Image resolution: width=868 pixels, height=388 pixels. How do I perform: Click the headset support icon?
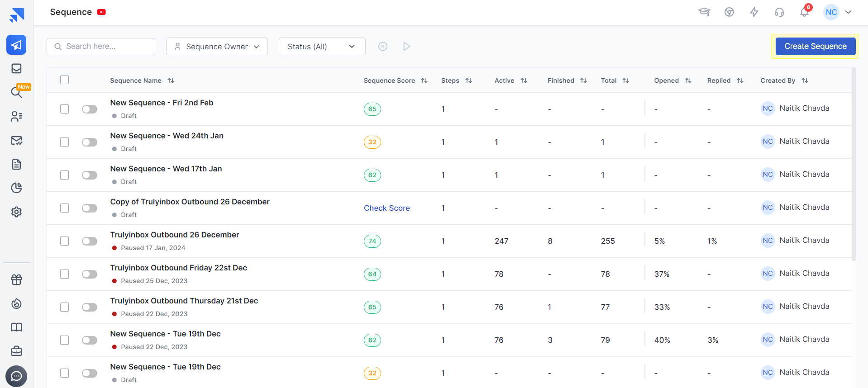click(779, 12)
